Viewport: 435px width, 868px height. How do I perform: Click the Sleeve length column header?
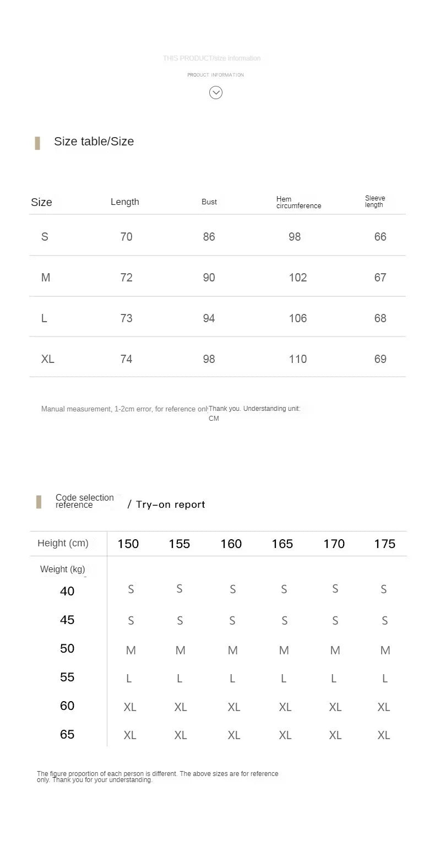[x=375, y=201]
